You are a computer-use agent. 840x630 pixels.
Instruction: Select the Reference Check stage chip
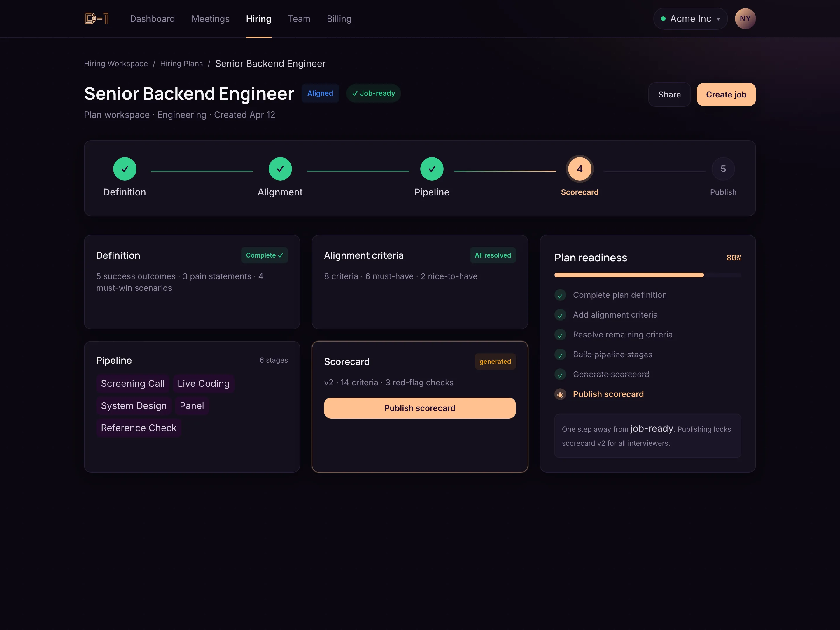tap(139, 428)
